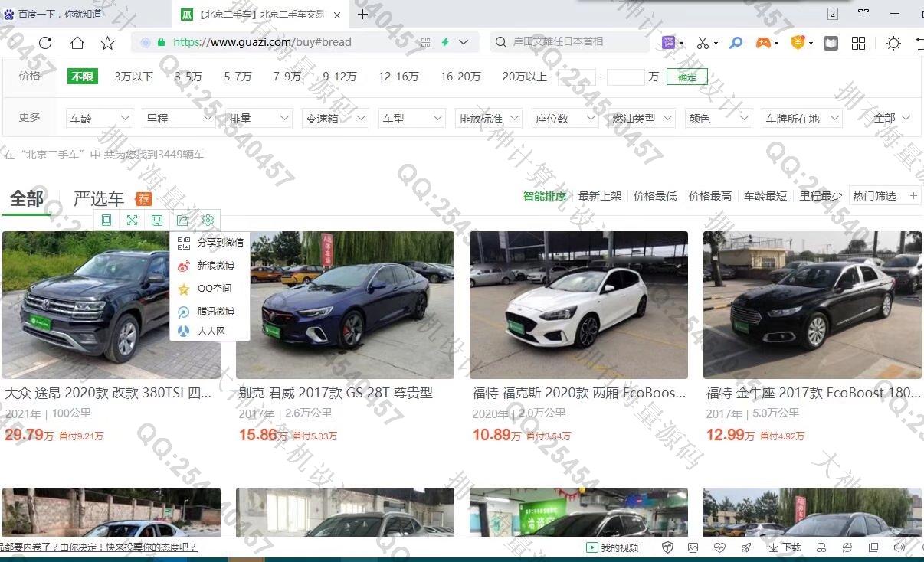
Task: Select 分享到微信 from share menu
Action: point(210,243)
